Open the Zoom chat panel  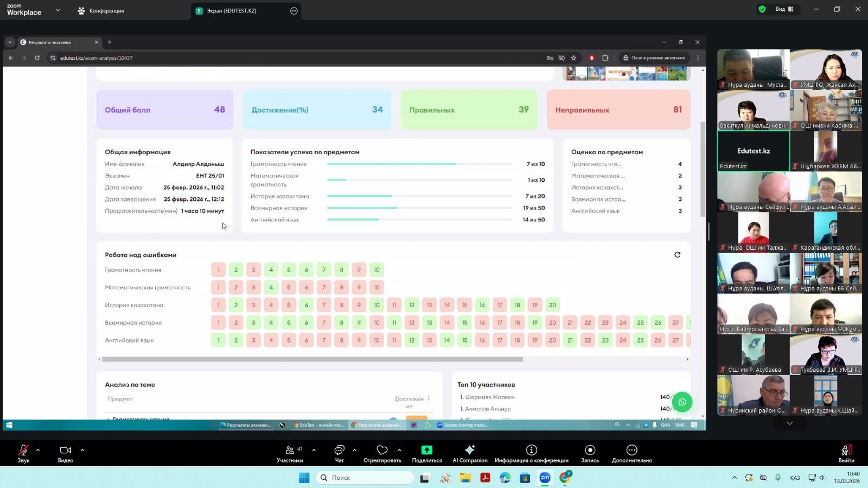coord(339,450)
